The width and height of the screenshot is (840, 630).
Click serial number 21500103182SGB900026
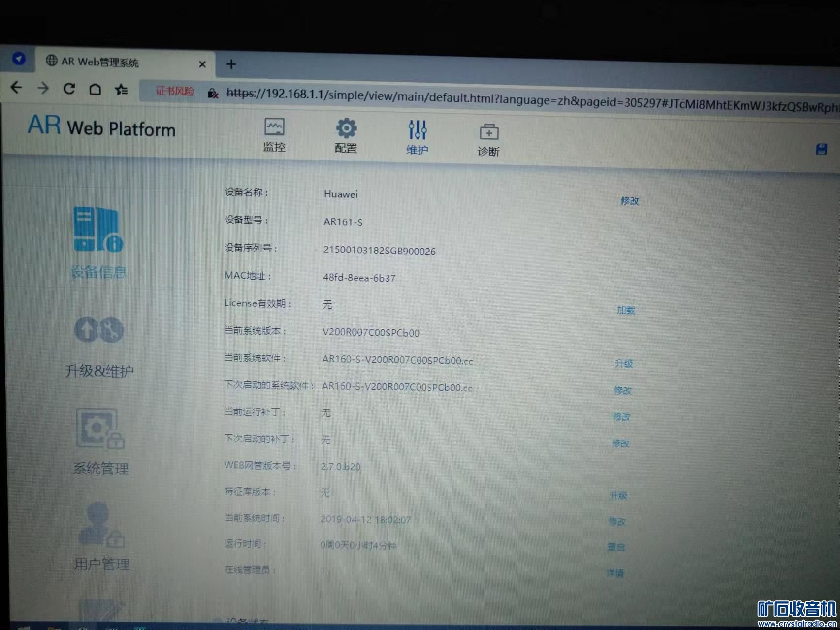[x=379, y=251]
